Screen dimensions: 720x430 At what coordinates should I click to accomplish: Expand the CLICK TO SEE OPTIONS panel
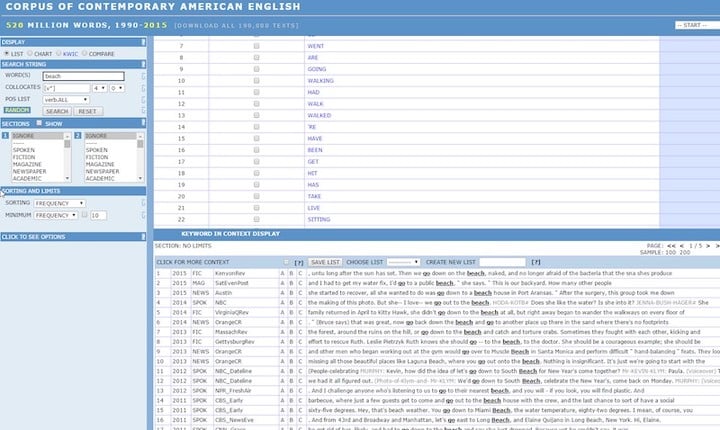click(x=35, y=237)
